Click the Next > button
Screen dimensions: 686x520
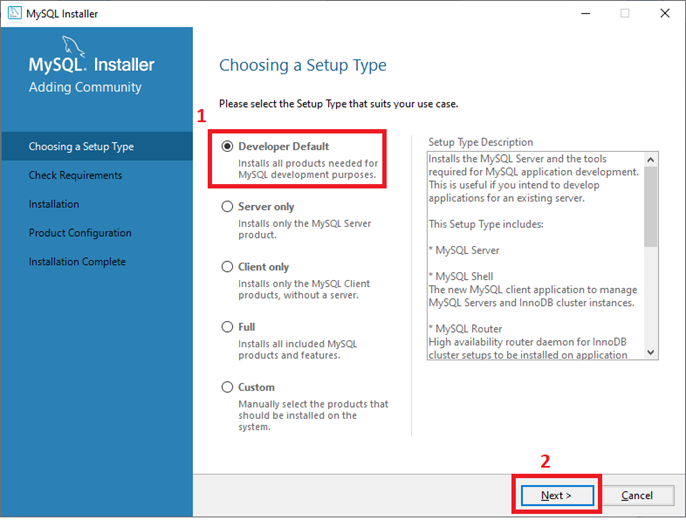[557, 496]
